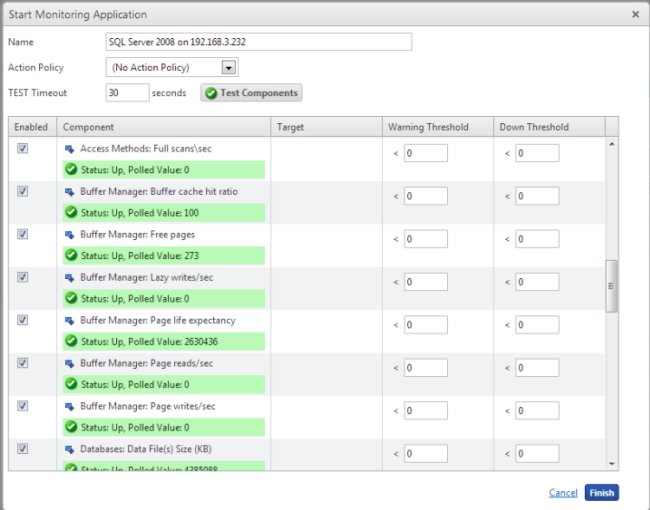The width and height of the screenshot is (650, 510).
Task: Click green check icon under Page writes/sec
Action: (71, 427)
